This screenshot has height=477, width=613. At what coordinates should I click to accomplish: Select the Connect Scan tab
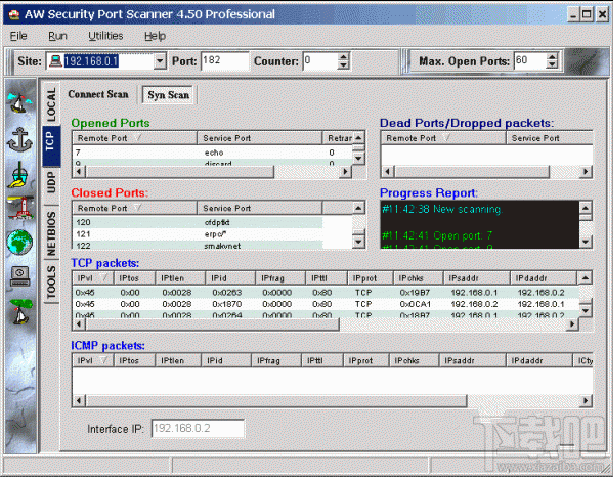pyautogui.click(x=98, y=94)
